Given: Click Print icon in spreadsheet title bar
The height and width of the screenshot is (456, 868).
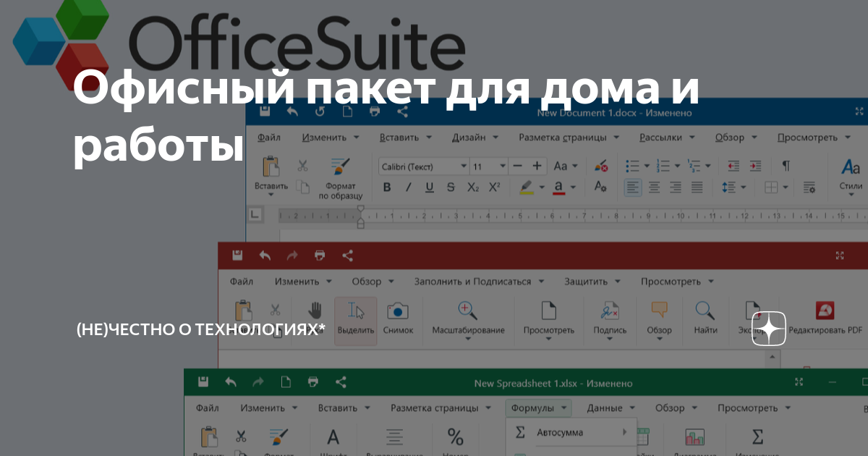Looking at the screenshot, I should point(313,382).
